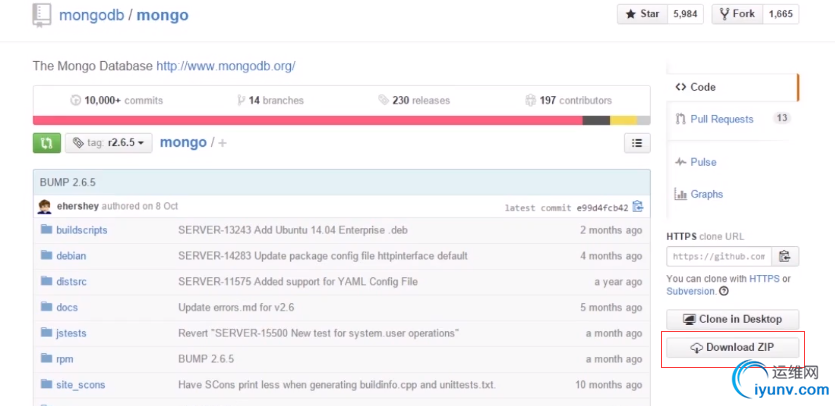Viewport: 835px width, 406px height.
Task: Open SERVER-11575 YAML Config commit message
Action: (298, 281)
